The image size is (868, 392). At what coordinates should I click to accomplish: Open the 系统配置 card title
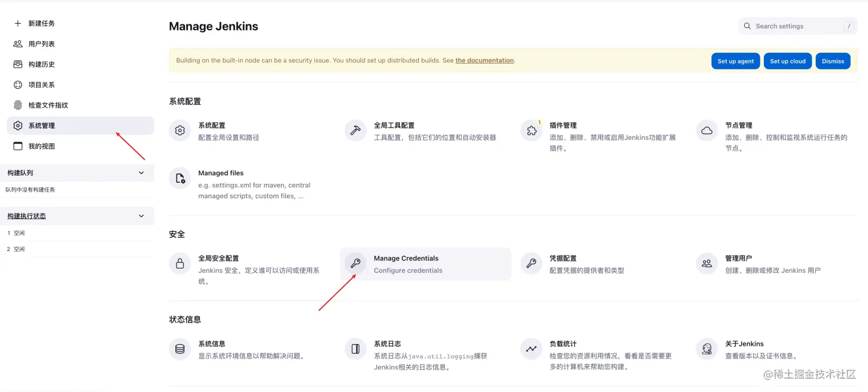pos(212,125)
